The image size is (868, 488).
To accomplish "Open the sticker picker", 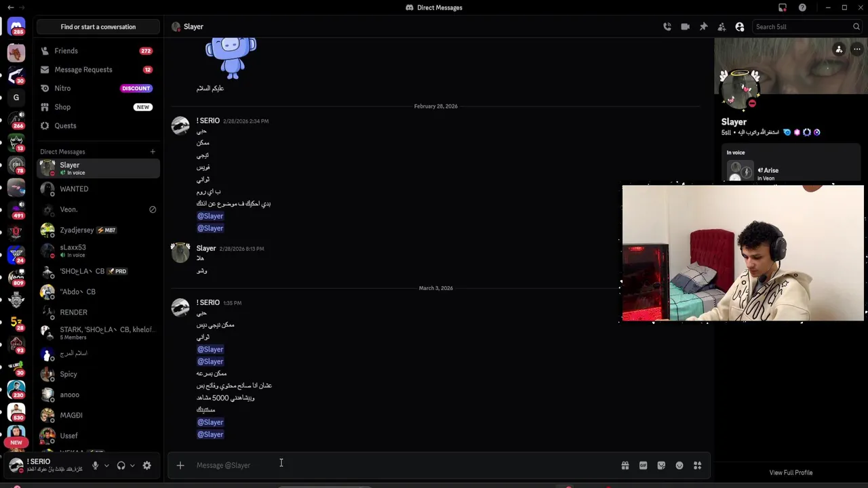I will coord(661,466).
